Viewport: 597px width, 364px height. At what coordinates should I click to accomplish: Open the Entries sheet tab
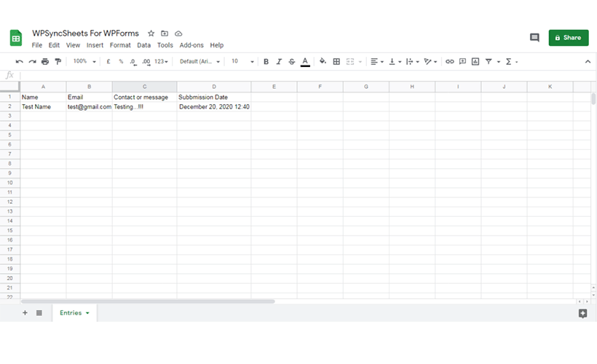coord(74,312)
